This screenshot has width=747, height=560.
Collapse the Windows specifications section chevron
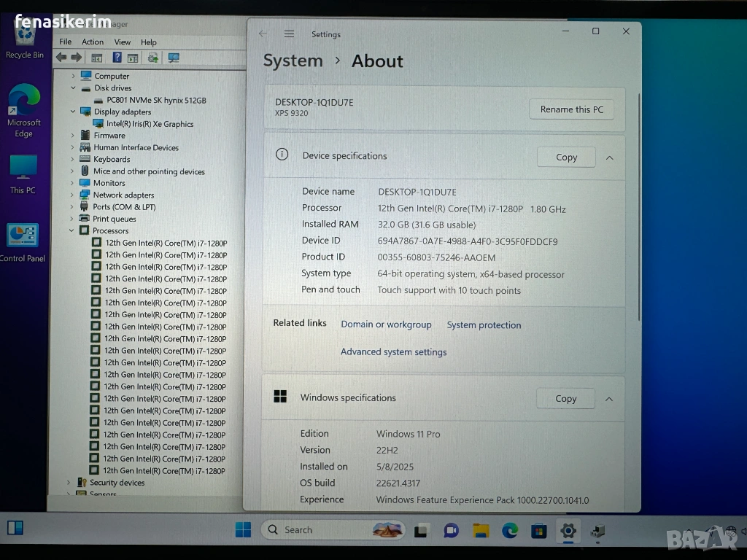click(x=608, y=399)
